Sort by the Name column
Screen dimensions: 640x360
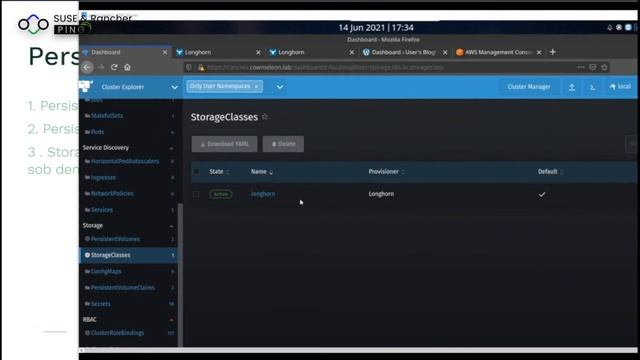click(262, 172)
